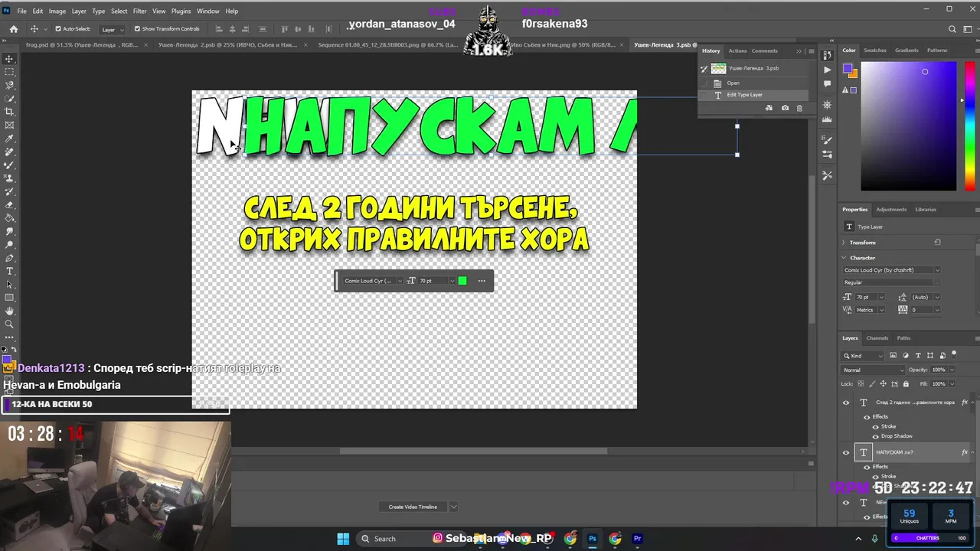
Task: Click the search icon at top right
Action: 952,29
